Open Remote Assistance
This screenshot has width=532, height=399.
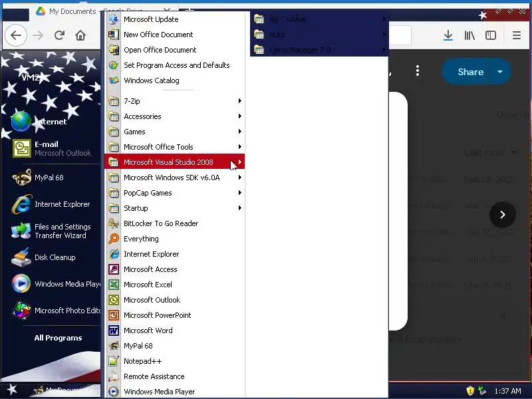[174, 376]
